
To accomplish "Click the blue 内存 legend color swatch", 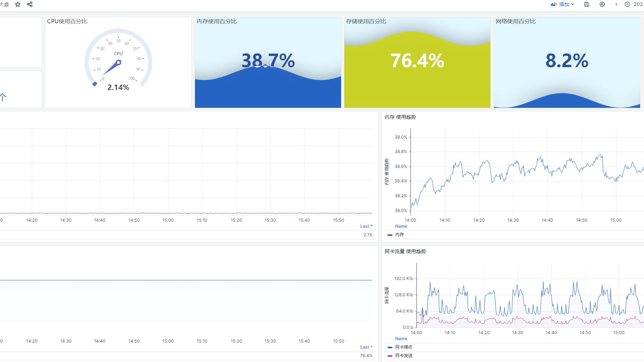I will 390,235.
